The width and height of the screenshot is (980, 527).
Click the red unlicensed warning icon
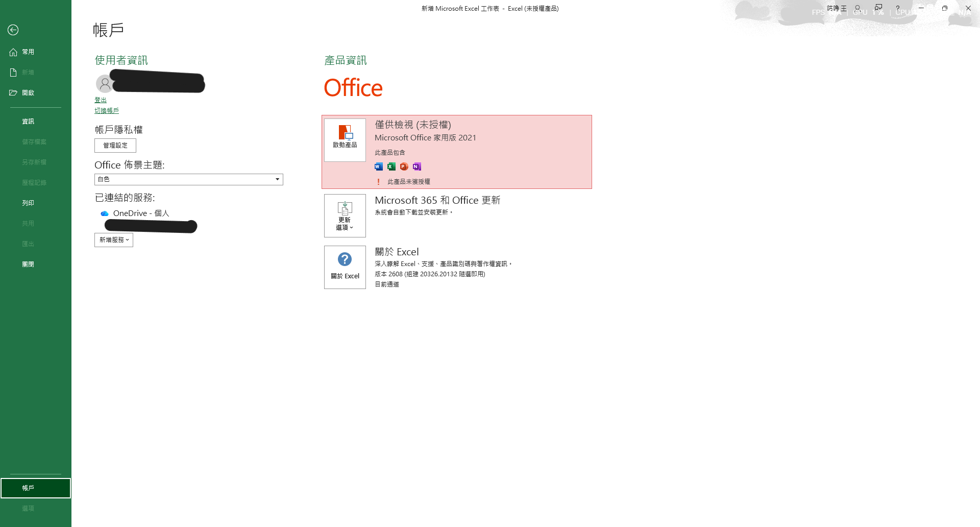click(378, 182)
